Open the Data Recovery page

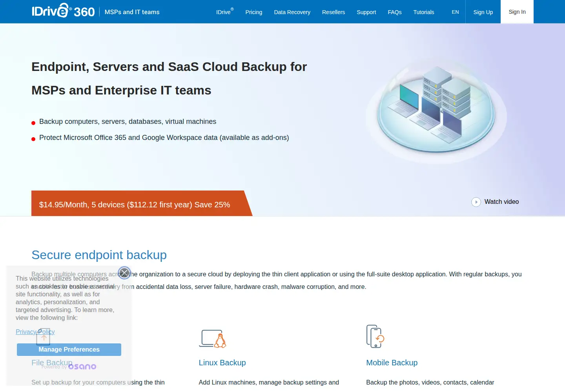click(x=292, y=12)
